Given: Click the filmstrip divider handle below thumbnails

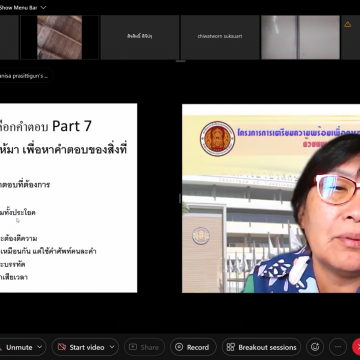Looking at the screenshot, I should coord(180,61).
